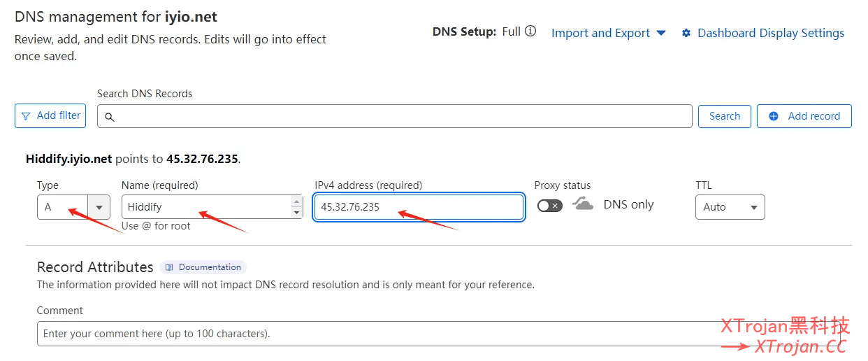This screenshot has width=868, height=361.
Task: Click the DNS Setup info icon
Action: [x=530, y=31]
